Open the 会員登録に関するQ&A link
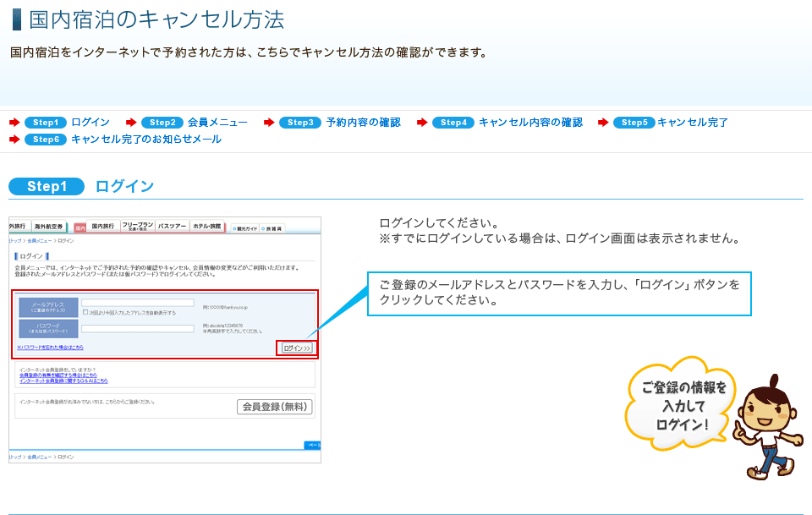 63,381
